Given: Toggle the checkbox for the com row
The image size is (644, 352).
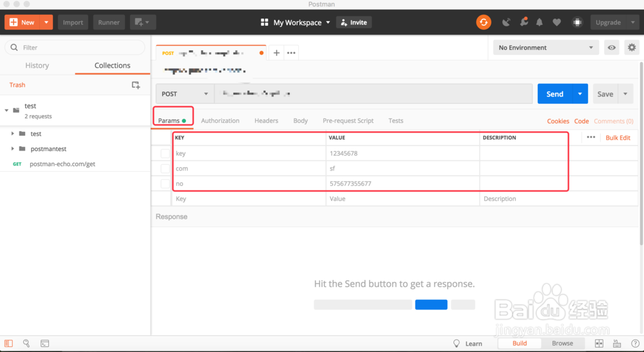Looking at the screenshot, I should 165,169.
